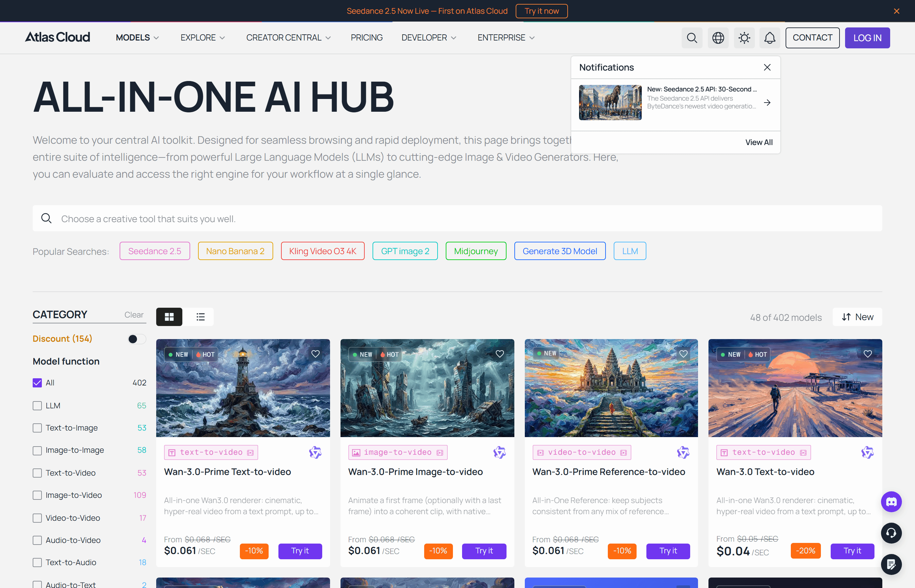Open the desert sunset thumbnail of Wan-3.0 Text-to-video
The width and height of the screenshot is (915, 588).
tap(795, 388)
